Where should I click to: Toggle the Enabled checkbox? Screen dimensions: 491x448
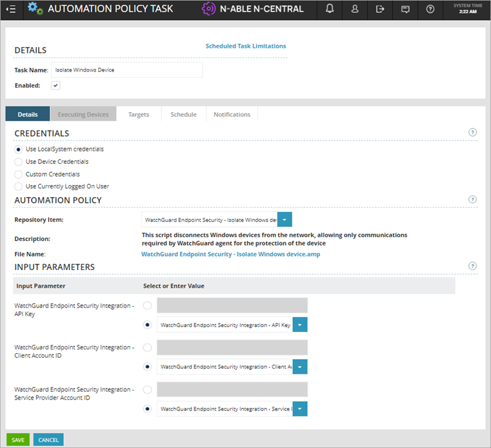tap(55, 85)
